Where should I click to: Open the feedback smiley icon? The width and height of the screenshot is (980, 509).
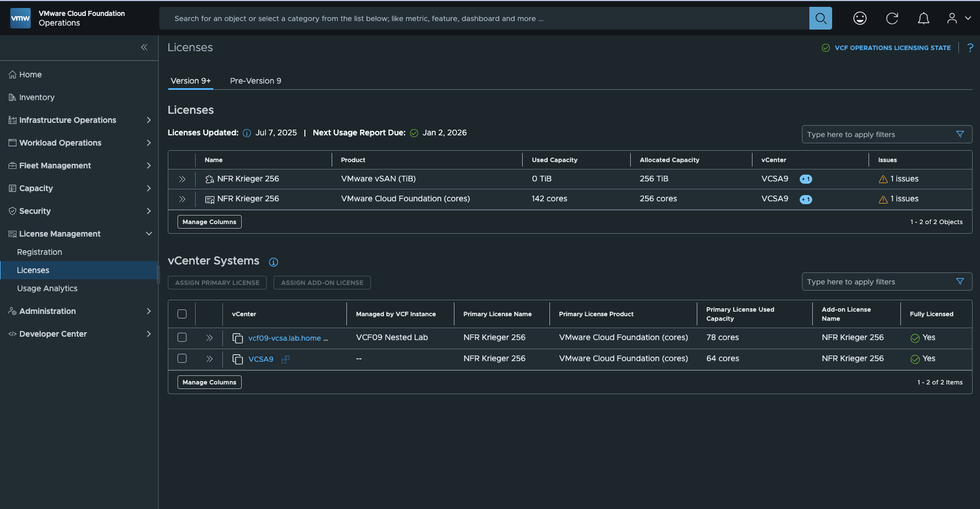859,18
